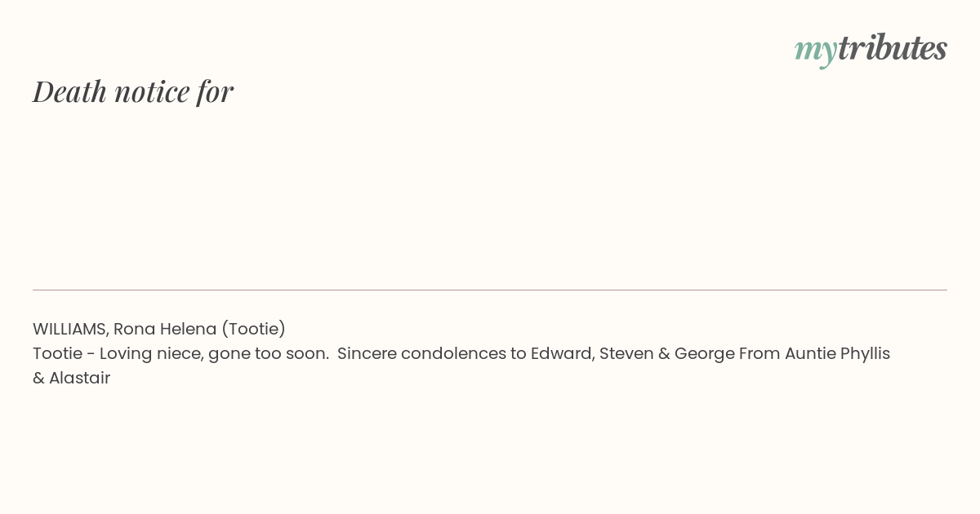Click "Auntie Phyllis" in the message
The image size is (980, 514).
(x=835, y=353)
